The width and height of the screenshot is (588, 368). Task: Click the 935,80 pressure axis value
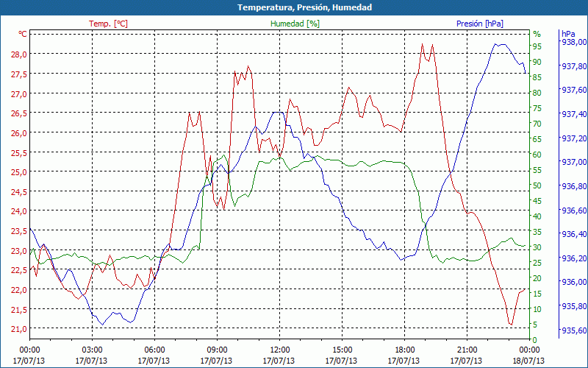(x=573, y=306)
